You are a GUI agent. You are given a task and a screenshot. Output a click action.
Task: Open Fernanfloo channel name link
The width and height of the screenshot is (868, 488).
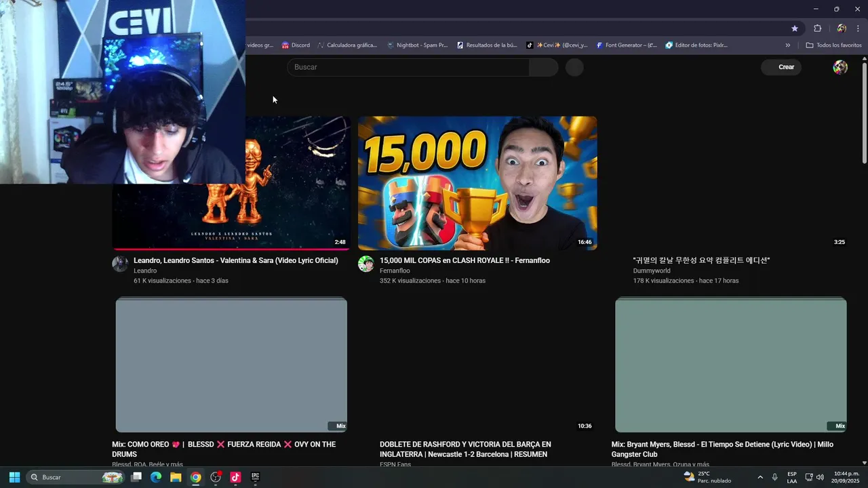point(395,270)
